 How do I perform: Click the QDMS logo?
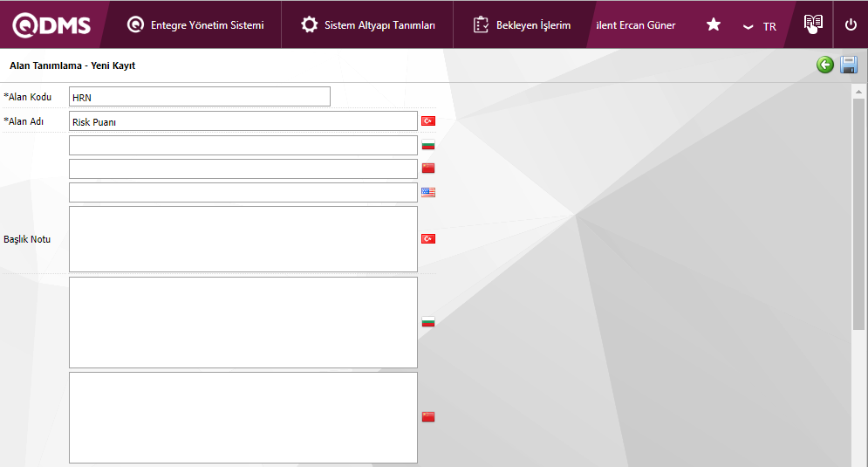[x=51, y=24]
